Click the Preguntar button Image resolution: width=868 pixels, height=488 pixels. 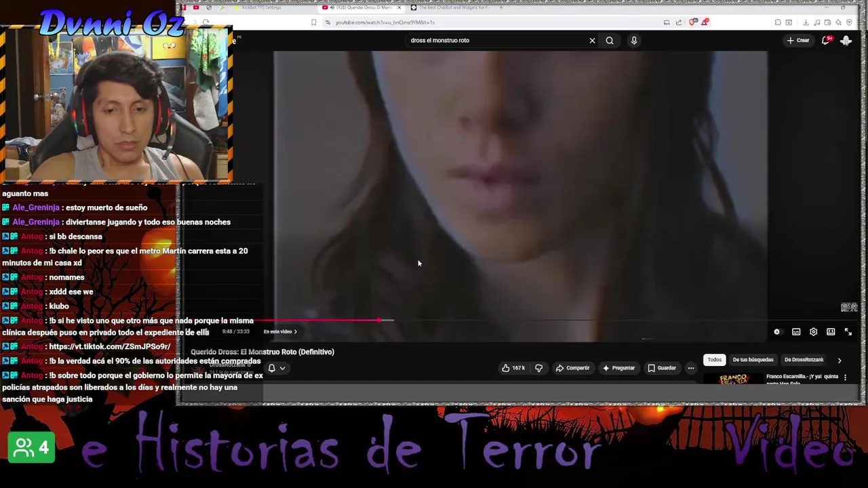pyautogui.click(x=618, y=368)
